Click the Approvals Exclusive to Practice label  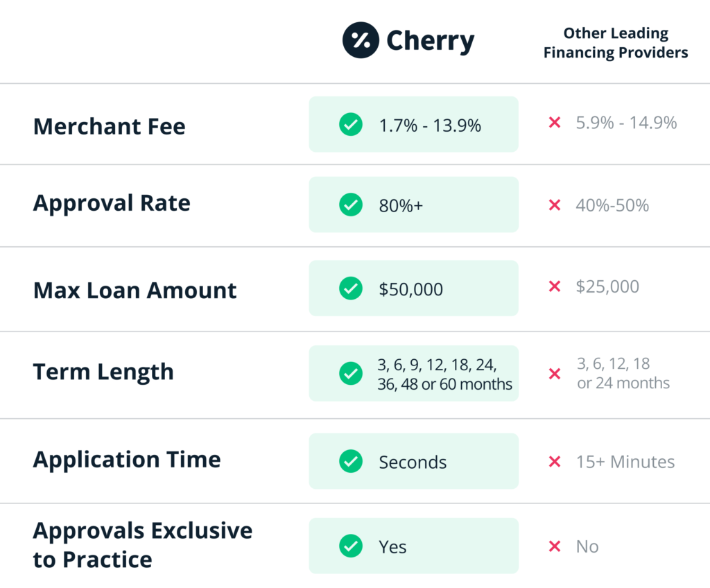click(143, 545)
